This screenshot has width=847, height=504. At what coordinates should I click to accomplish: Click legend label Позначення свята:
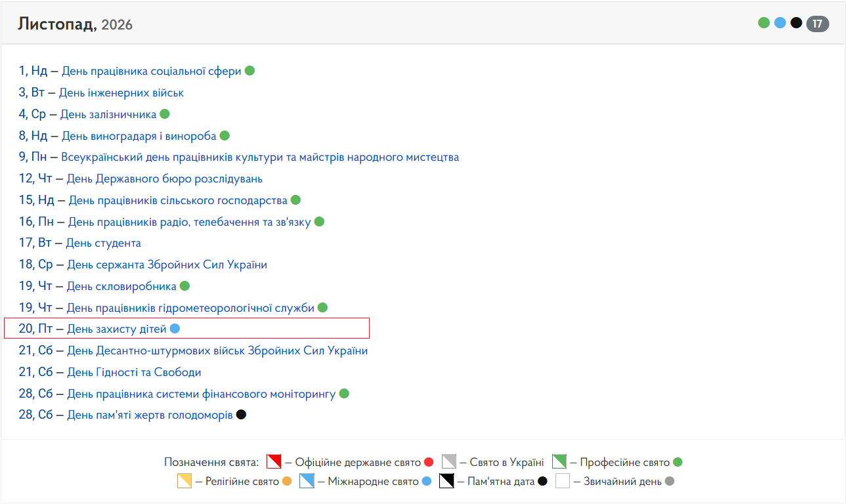coord(211,463)
